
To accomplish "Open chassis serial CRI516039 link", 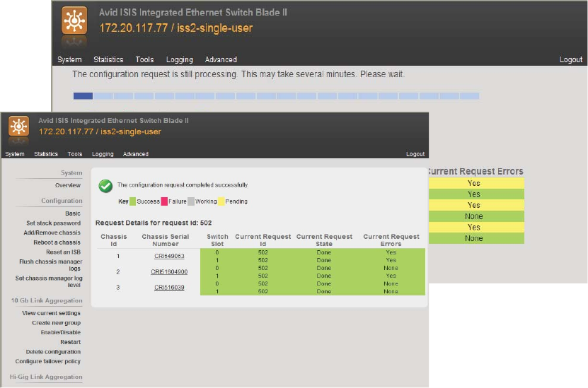I will point(169,288).
